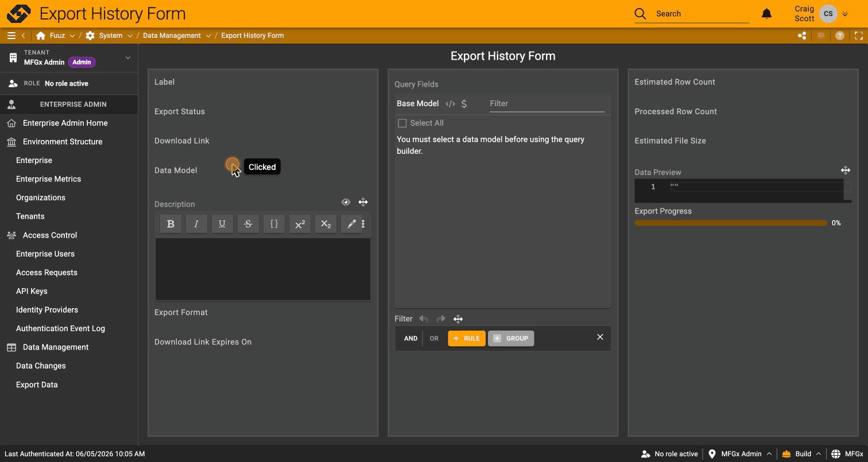This screenshot has width=868, height=462.
Task: Select OR filter operator
Action: (x=434, y=339)
